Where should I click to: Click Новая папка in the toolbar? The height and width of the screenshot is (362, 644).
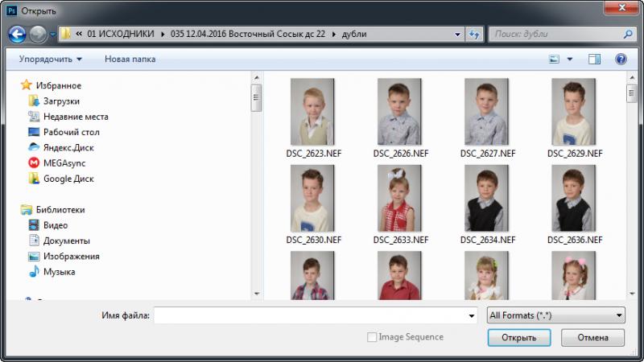(x=130, y=59)
